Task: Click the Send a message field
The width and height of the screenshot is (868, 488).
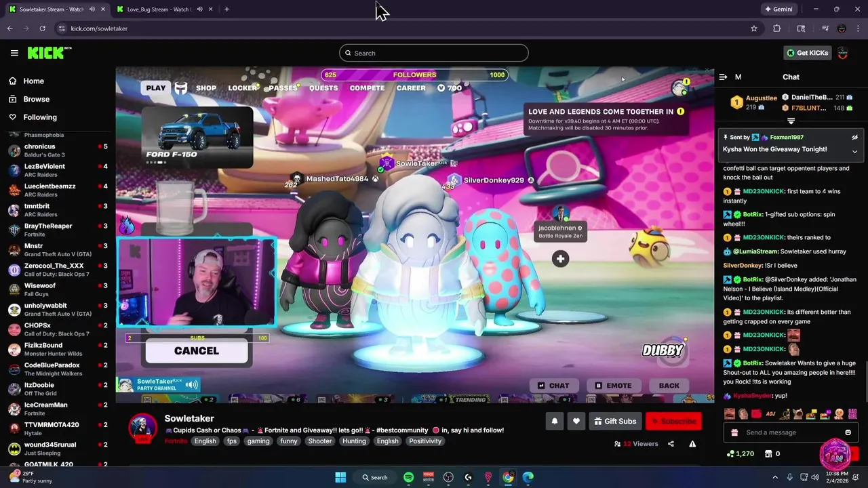Action: point(791,432)
